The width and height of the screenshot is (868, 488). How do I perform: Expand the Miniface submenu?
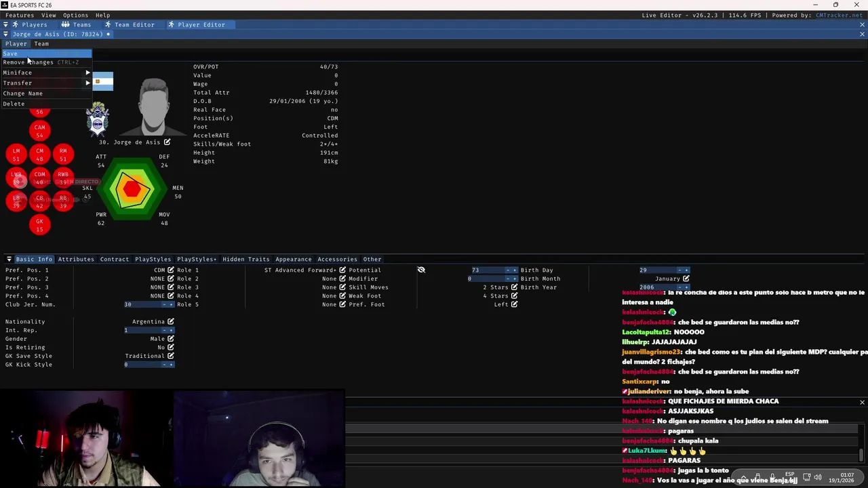click(x=46, y=73)
